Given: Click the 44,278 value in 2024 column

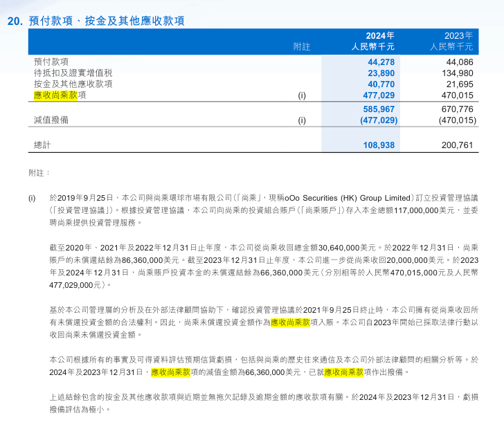Looking at the screenshot, I should pyautogui.click(x=381, y=62).
